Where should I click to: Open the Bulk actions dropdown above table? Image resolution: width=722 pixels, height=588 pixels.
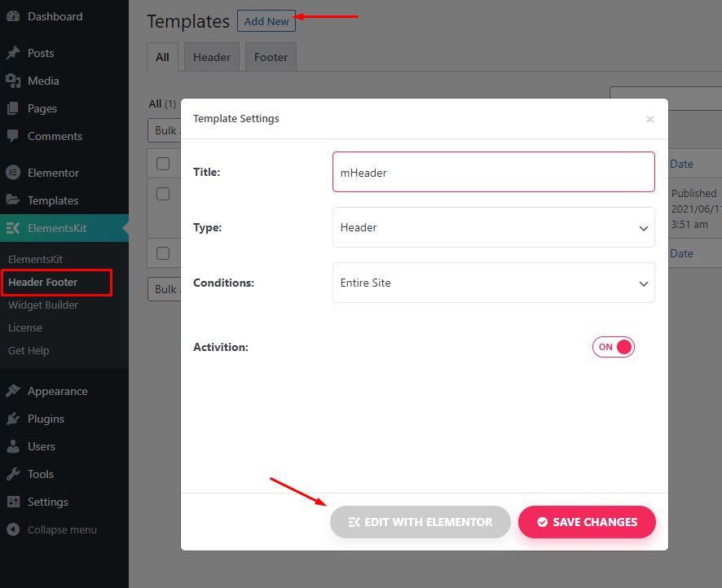tap(164, 130)
